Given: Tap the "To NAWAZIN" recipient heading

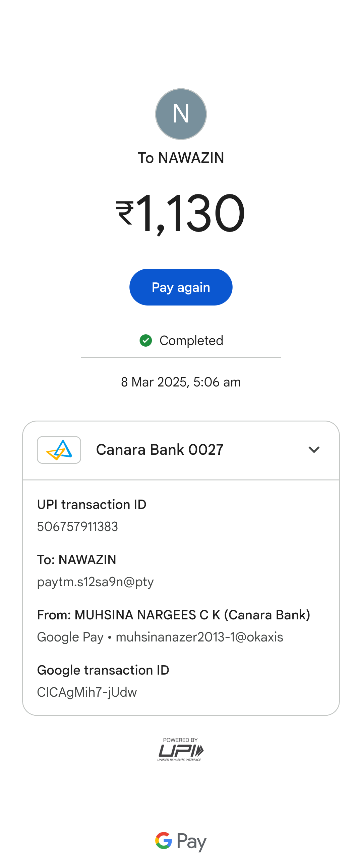Looking at the screenshot, I should click(181, 158).
